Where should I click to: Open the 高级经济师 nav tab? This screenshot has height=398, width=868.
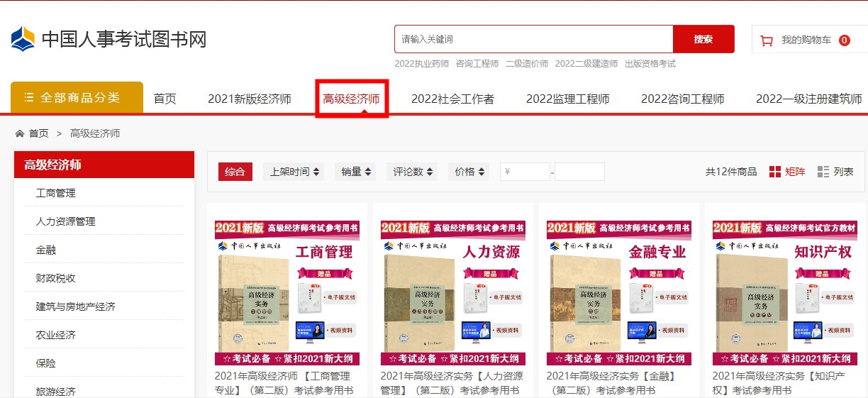pyautogui.click(x=352, y=99)
